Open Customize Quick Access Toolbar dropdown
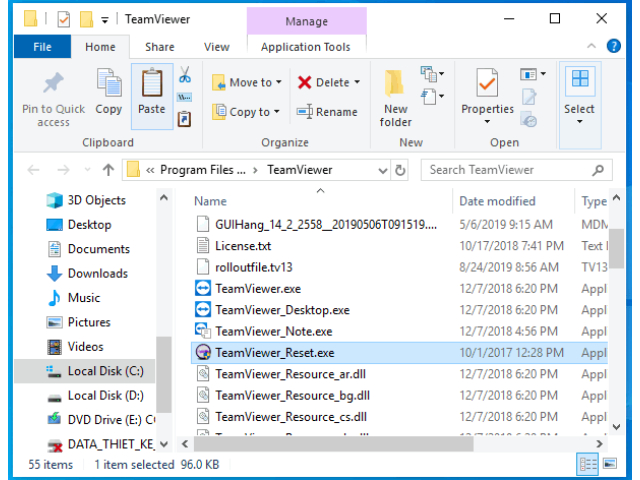640x480 pixels. coord(105,20)
